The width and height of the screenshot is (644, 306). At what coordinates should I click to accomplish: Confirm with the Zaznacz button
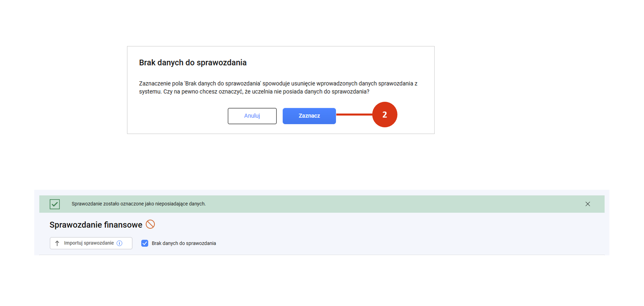coord(309,116)
